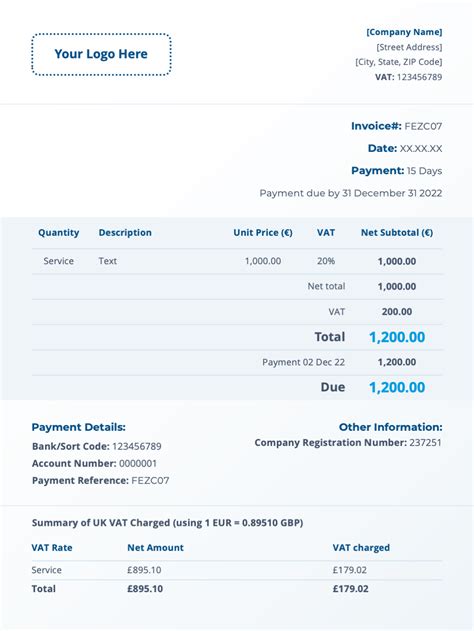Click the 15 Days payment term
This screenshot has height=631, width=474.
(x=424, y=171)
